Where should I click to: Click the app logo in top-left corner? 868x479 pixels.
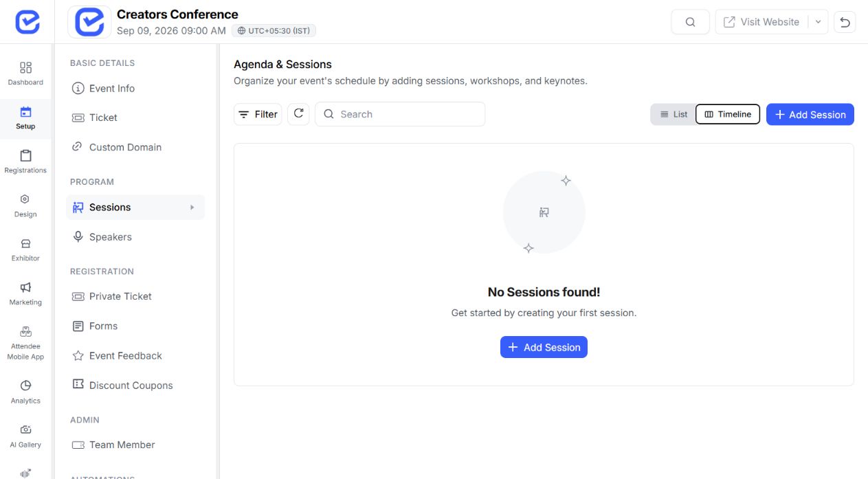pos(27,22)
